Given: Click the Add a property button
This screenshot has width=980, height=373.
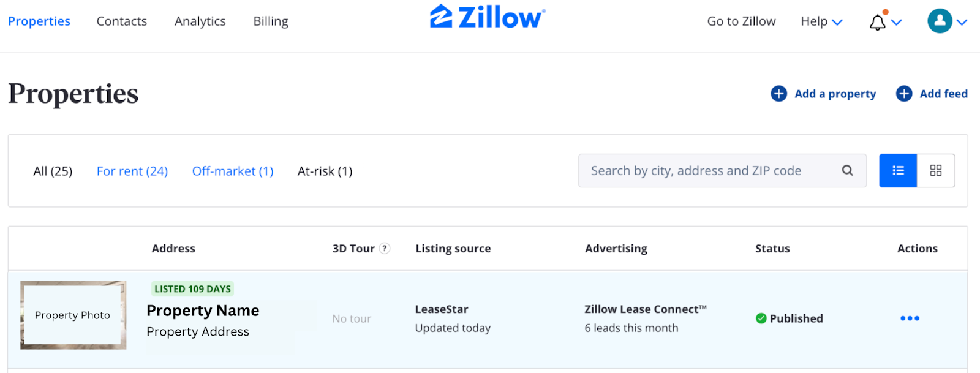Looking at the screenshot, I should pos(834,93).
